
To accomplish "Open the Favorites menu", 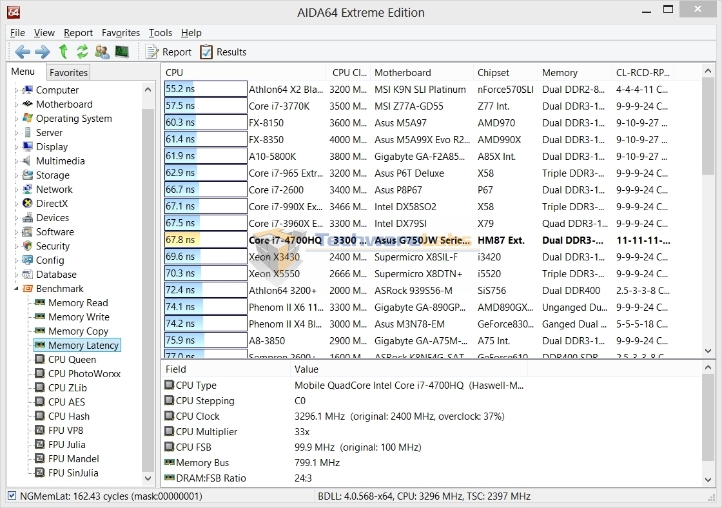I will tap(121, 33).
